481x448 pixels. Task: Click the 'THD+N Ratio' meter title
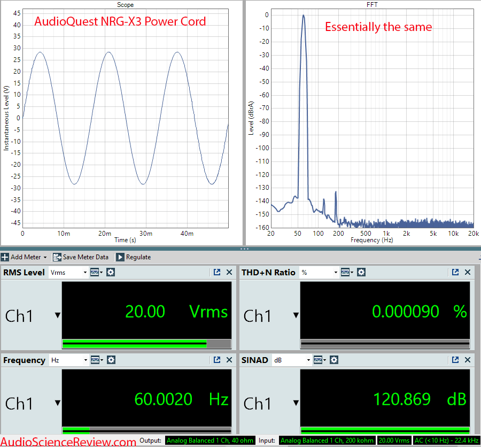coord(268,273)
